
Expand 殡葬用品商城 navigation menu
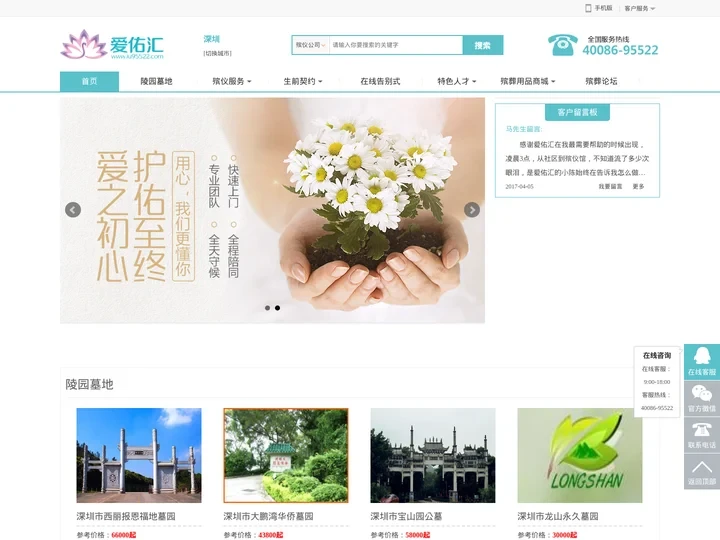tap(528, 81)
